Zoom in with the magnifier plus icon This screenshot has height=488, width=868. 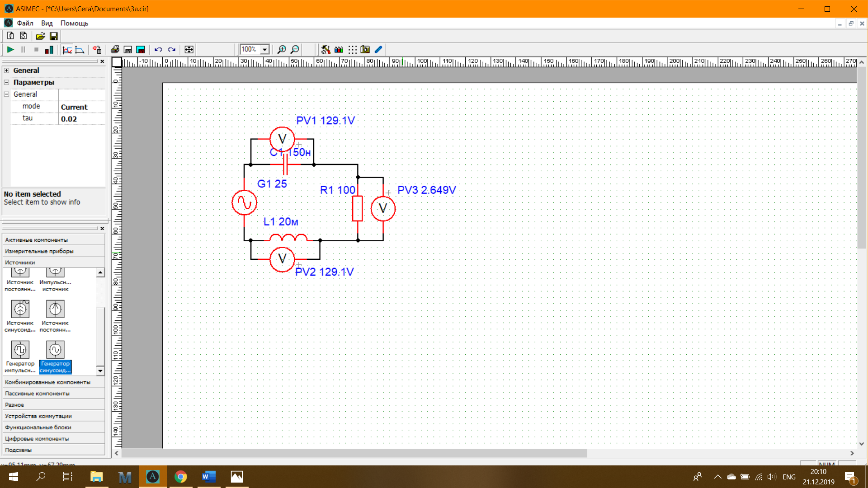coord(282,50)
